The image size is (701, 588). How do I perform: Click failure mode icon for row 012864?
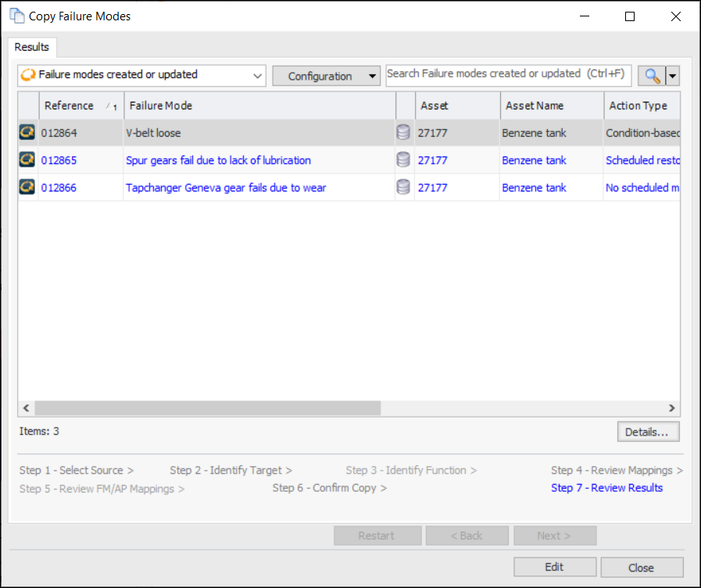[x=27, y=133]
